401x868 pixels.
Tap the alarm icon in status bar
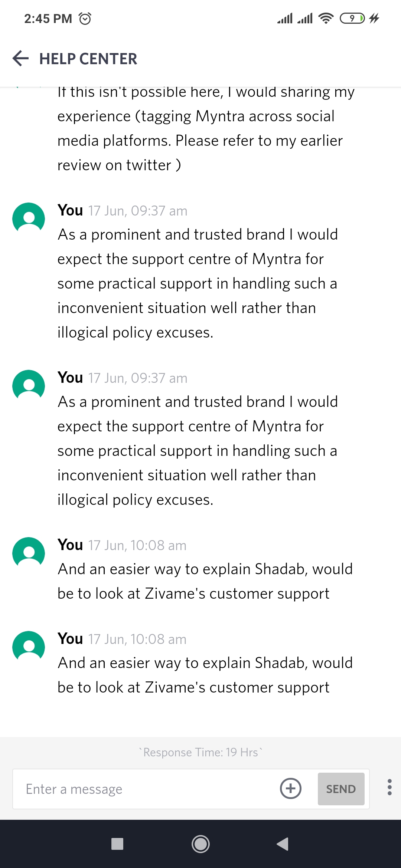[x=85, y=19]
